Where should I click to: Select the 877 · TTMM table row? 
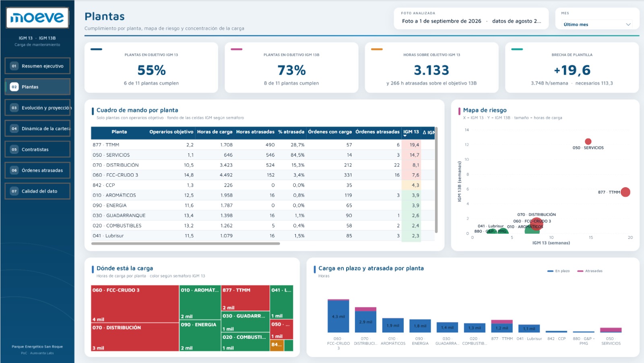263,145
